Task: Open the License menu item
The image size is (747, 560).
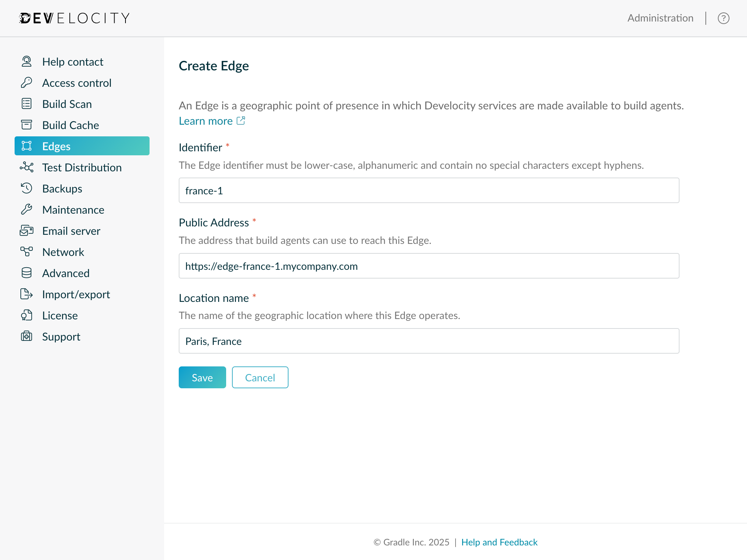Action: click(60, 315)
